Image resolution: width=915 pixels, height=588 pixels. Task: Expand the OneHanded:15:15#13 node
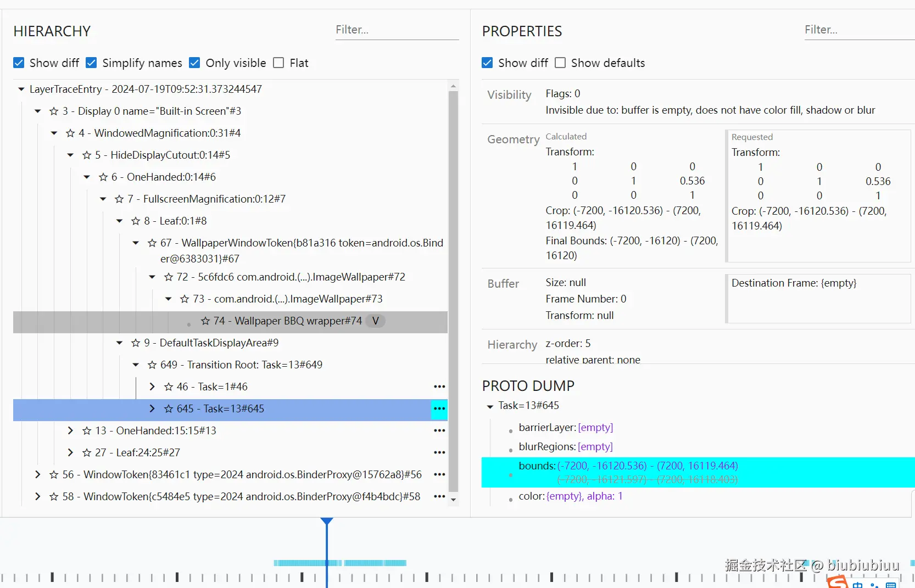click(x=70, y=430)
